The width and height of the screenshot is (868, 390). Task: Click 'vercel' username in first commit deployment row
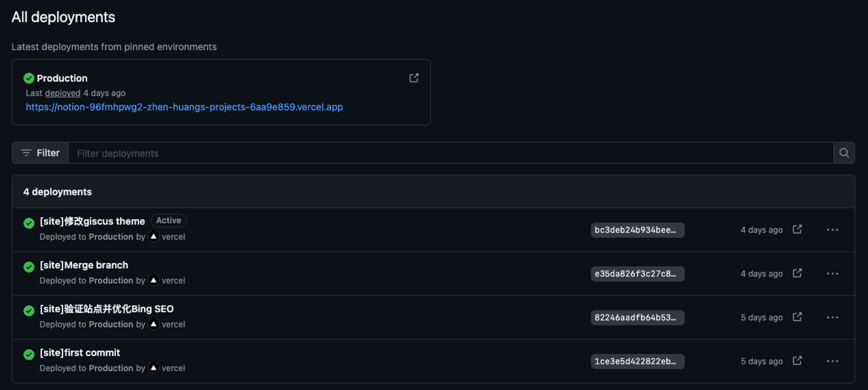[173, 368]
